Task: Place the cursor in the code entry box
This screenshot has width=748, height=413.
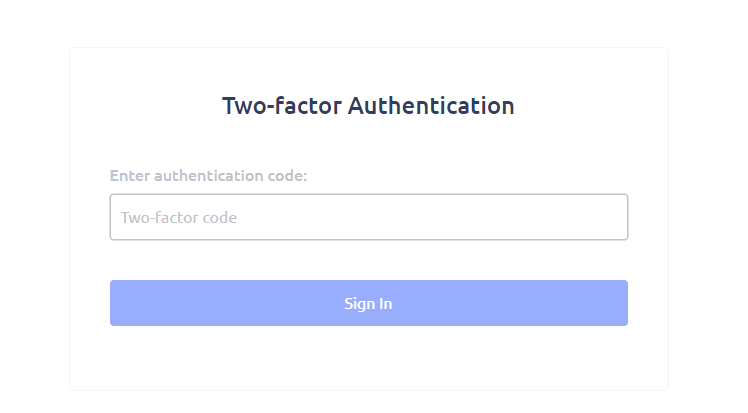Action: pos(369,217)
